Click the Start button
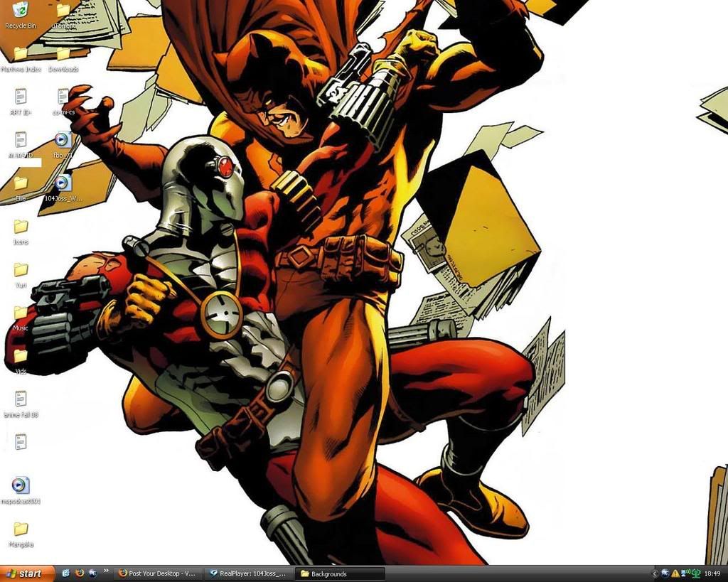Image resolution: width=728 pixels, height=582 pixels. pyautogui.click(x=27, y=573)
